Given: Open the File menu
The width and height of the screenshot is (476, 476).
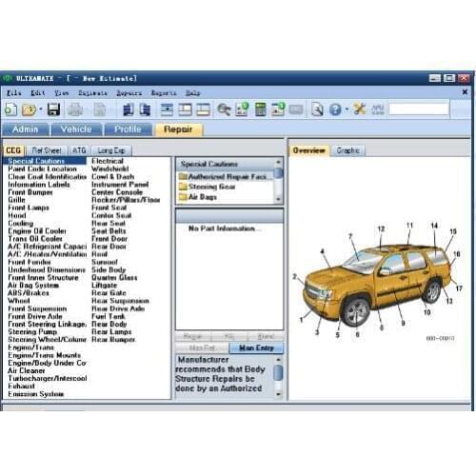Looking at the screenshot, I should tap(14, 93).
